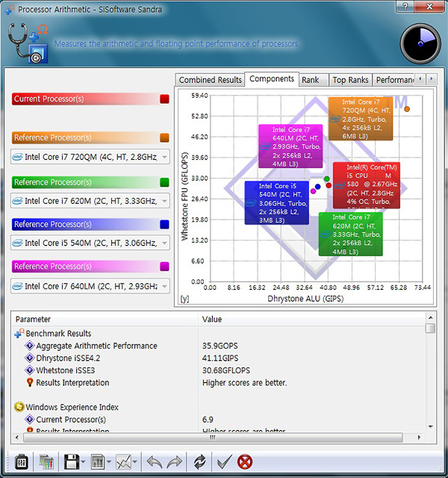Click the Benchmark Results section icon
Screen dimensions: 448x478
click(19, 334)
